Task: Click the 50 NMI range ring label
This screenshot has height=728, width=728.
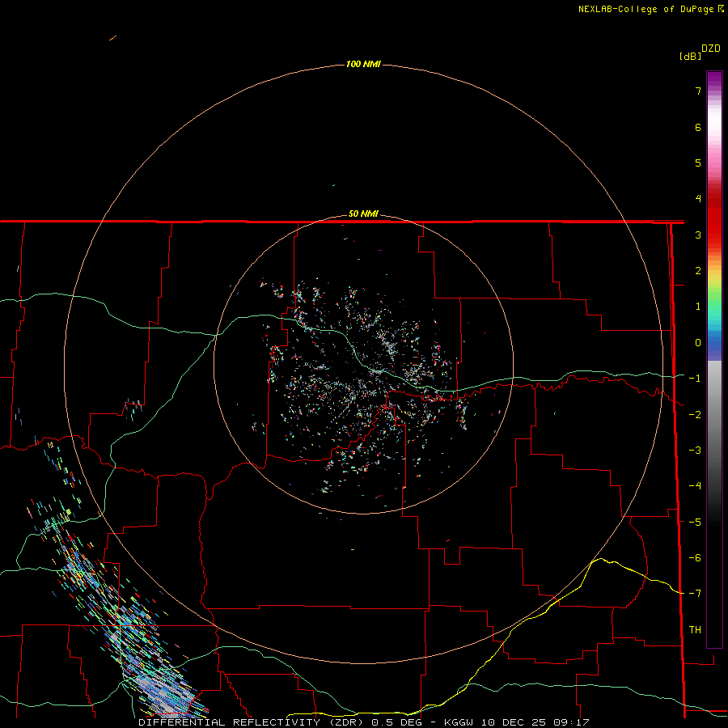Action: pyautogui.click(x=363, y=214)
